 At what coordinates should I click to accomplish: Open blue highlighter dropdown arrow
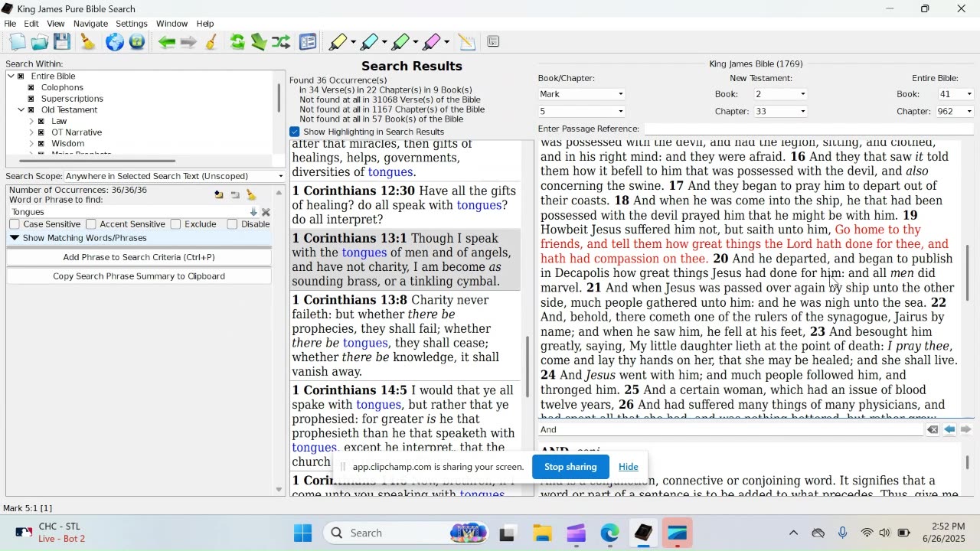tap(384, 42)
